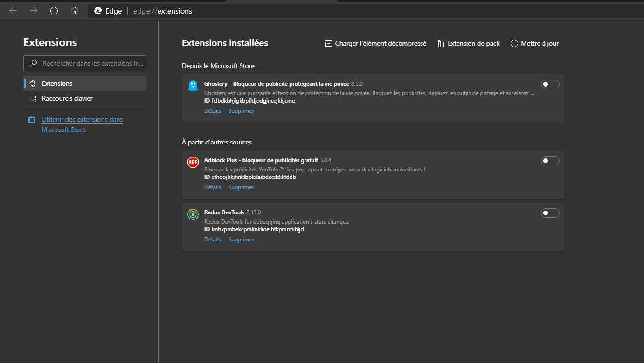This screenshot has width=644, height=363.
Task: Go to home with the house icon
Action: click(x=75, y=11)
